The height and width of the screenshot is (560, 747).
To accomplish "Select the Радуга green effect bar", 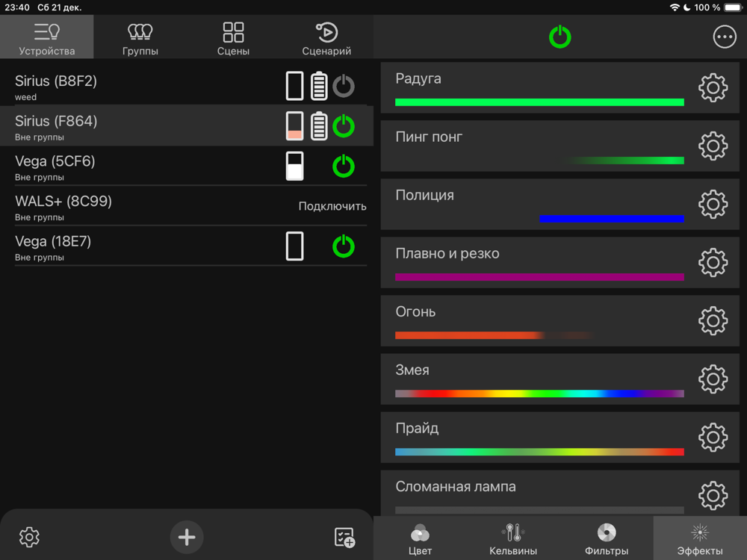I will click(539, 102).
